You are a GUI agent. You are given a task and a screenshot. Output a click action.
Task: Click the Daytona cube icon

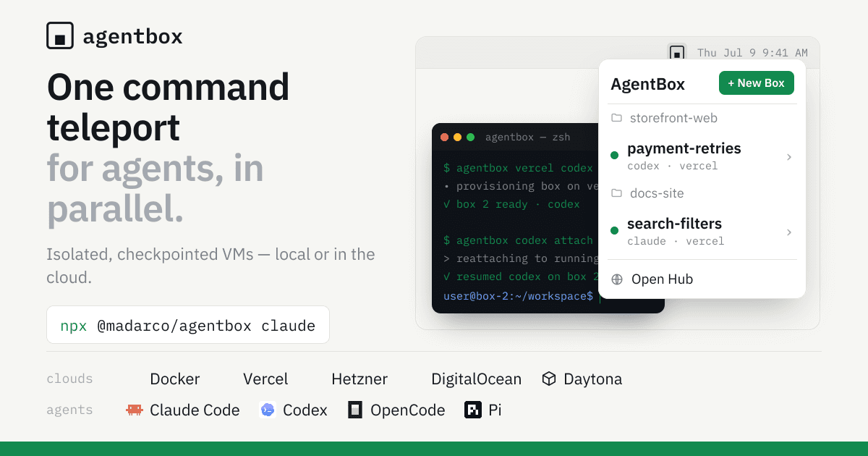[550, 379]
